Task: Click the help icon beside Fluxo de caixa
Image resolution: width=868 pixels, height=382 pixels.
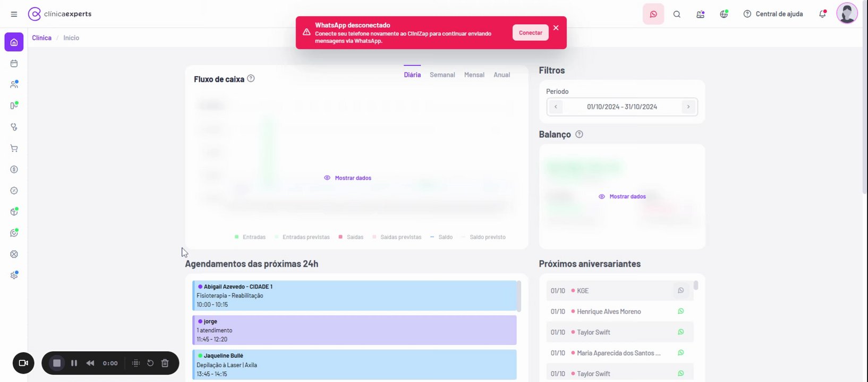Action: 251,79
